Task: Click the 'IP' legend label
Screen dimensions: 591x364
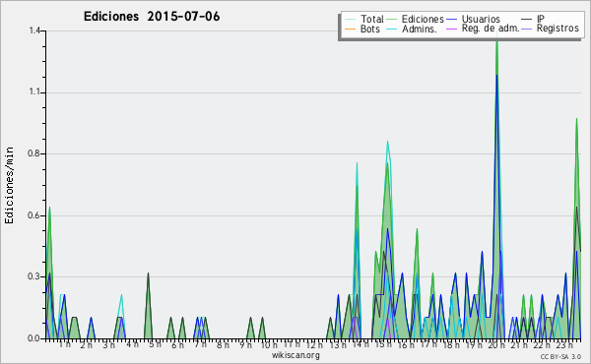Action: [541, 19]
